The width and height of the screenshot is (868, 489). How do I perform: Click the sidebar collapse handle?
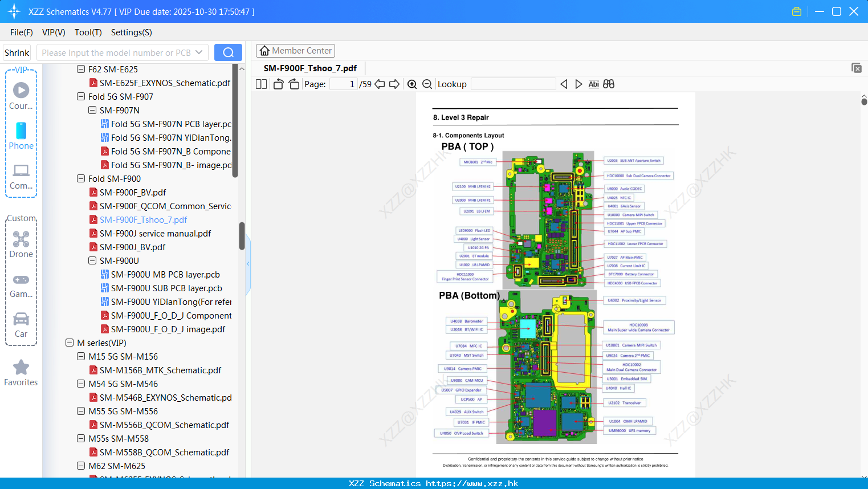pos(248,263)
